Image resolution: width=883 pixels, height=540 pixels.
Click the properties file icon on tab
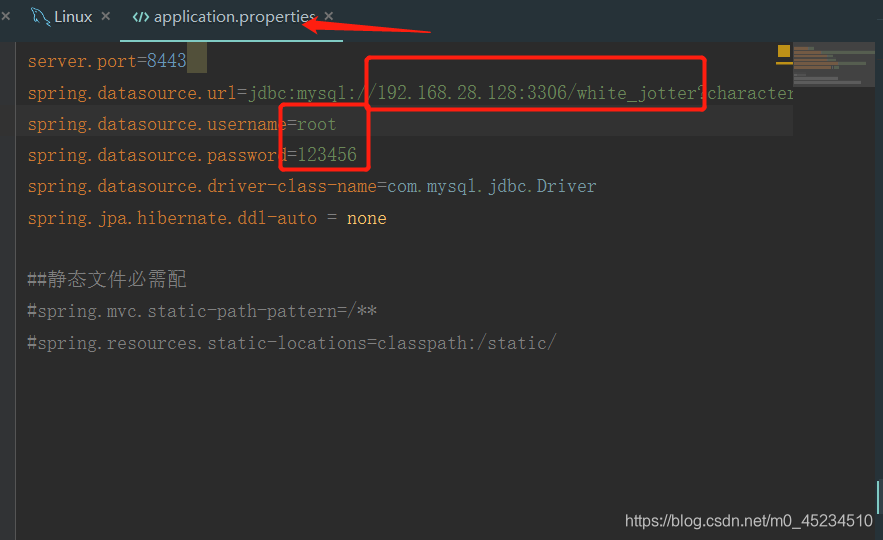pos(140,17)
